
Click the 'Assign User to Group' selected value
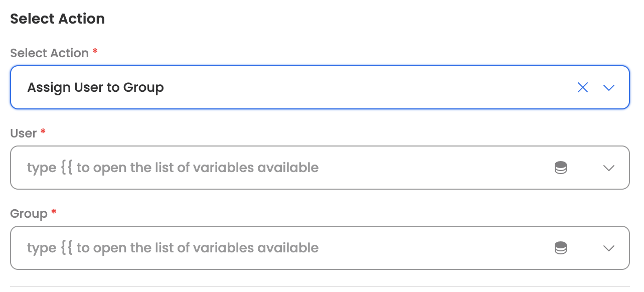[x=95, y=88]
